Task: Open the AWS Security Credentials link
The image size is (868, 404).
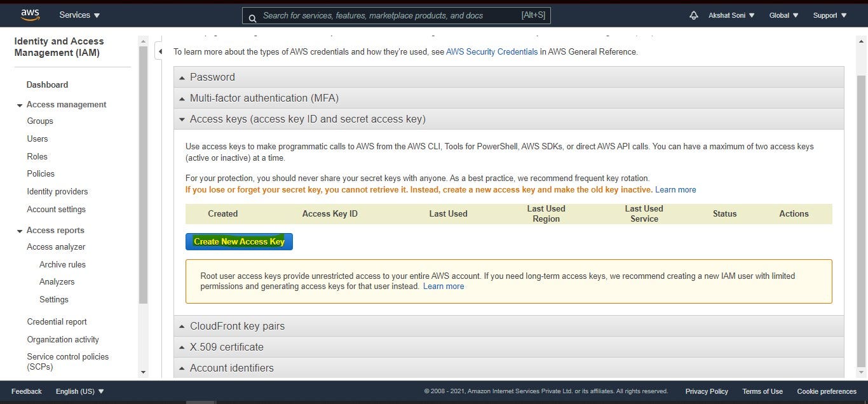Action: coord(492,51)
